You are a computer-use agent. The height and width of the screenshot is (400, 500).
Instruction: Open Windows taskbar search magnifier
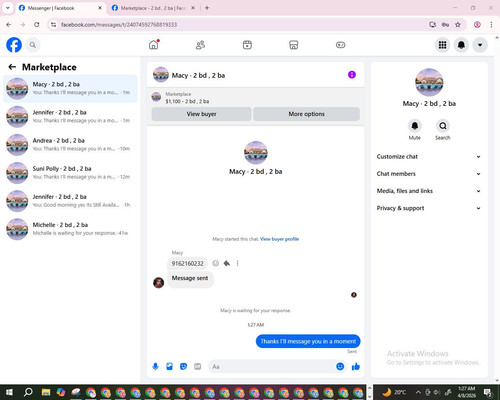click(28, 392)
